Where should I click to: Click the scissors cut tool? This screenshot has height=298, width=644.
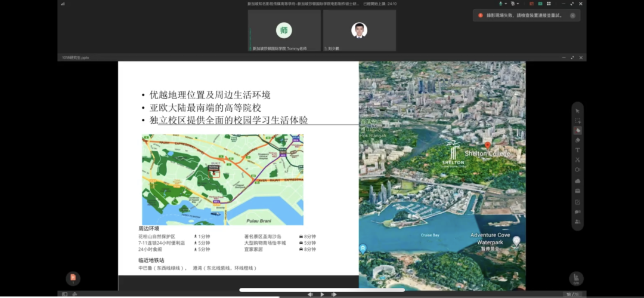(x=577, y=160)
